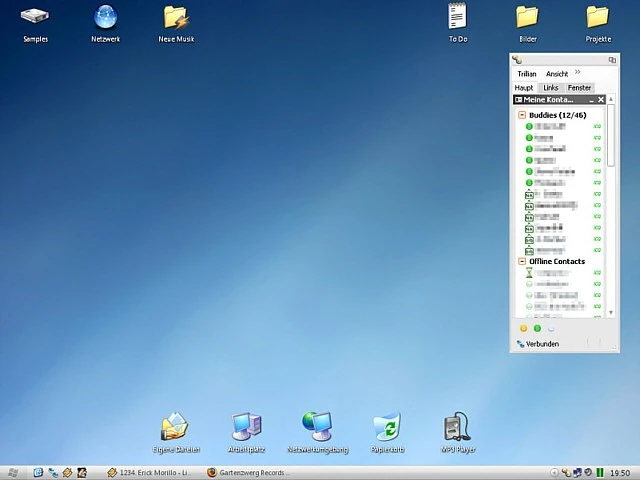Image resolution: width=640 pixels, height=480 pixels.
Task: Open the Projekte folder
Action: click(598, 17)
